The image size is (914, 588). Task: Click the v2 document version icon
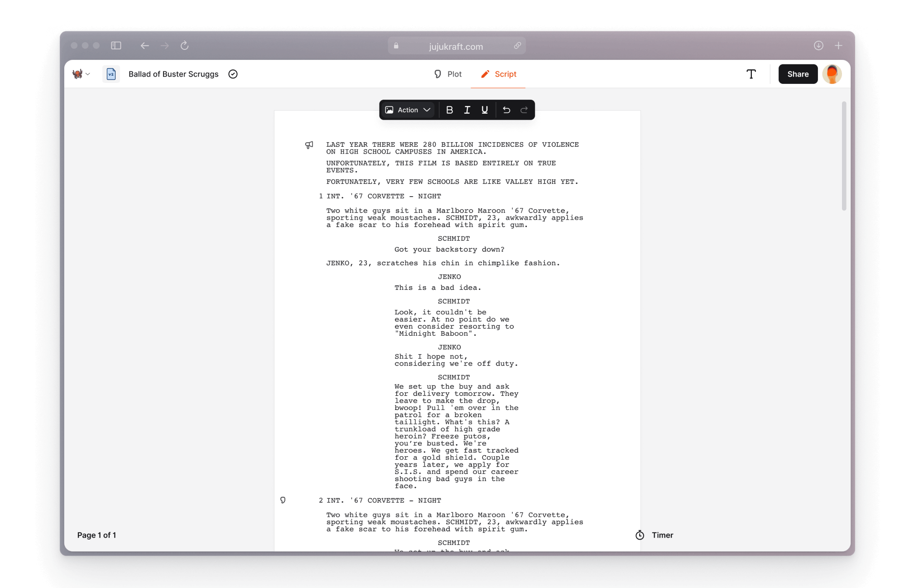pos(111,74)
